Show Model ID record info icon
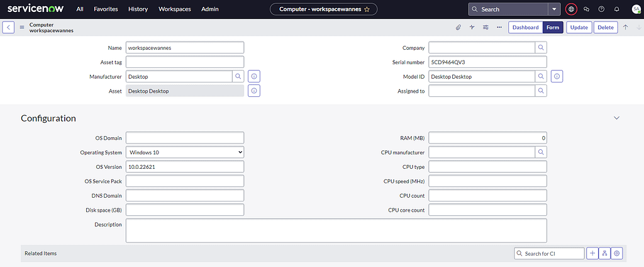Image resolution: width=644 pixels, height=267 pixels. pyautogui.click(x=557, y=76)
